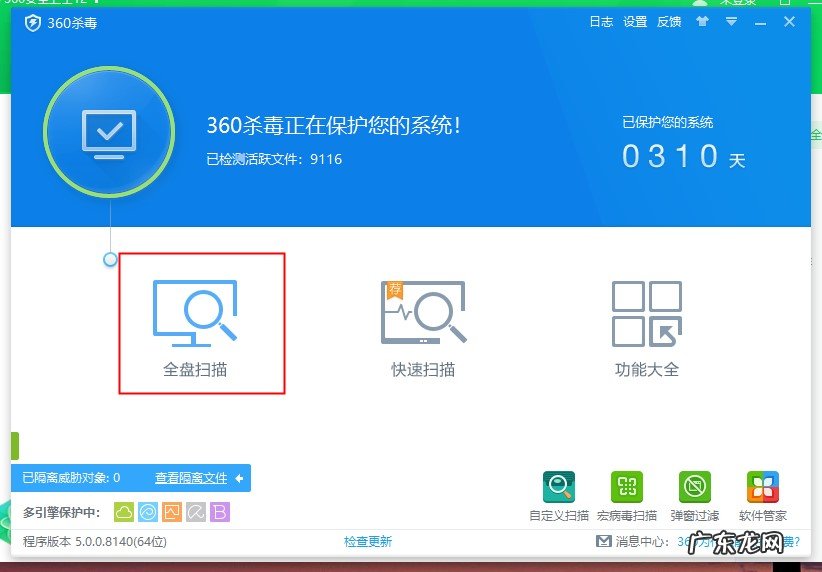Open 设置 settings

[x=635, y=21]
